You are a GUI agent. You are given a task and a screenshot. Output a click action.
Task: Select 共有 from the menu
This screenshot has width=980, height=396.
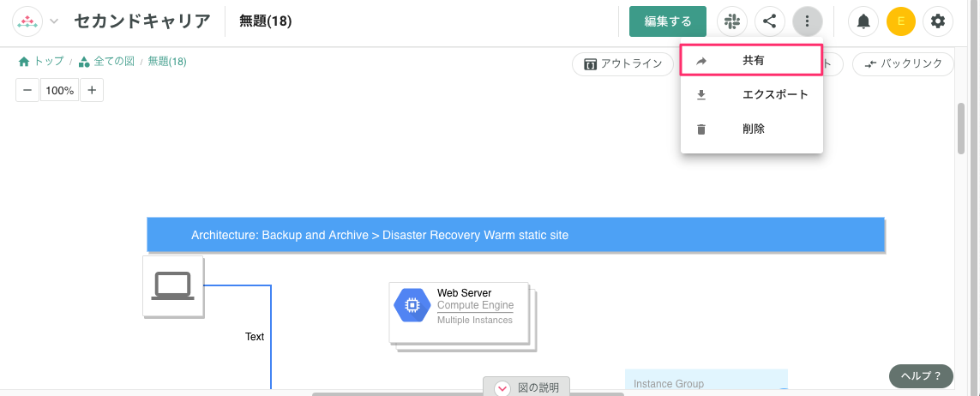click(750, 61)
